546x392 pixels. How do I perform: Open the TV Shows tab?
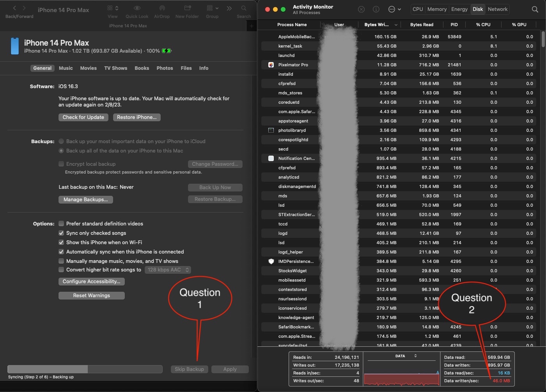(116, 68)
